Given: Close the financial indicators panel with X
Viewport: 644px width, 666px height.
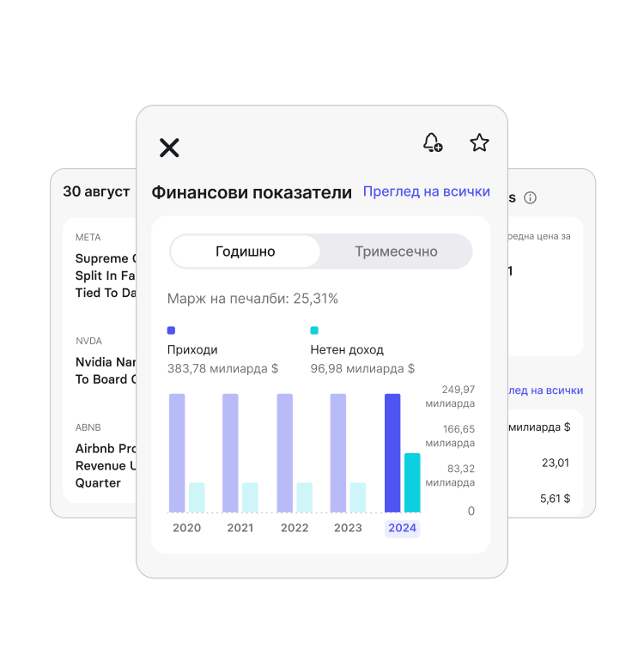Looking at the screenshot, I should (x=169, y=148).
